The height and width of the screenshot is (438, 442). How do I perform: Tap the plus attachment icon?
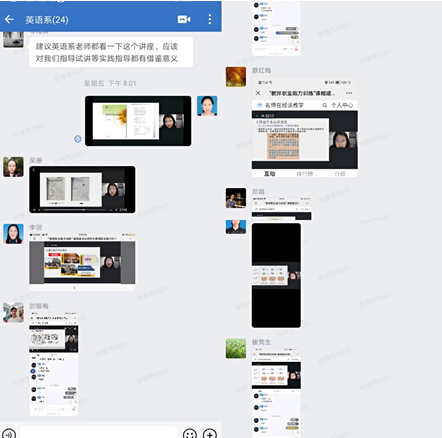[210, 433]
